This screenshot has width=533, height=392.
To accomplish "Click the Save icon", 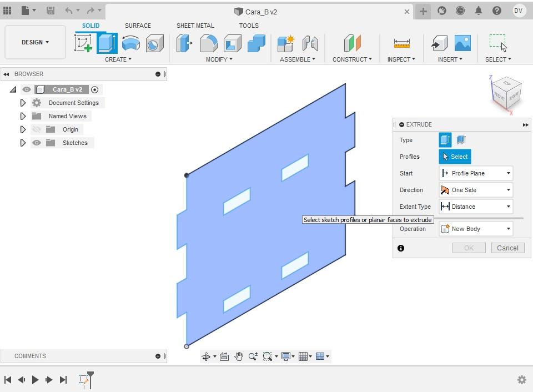I will click(x=51, y=11).
